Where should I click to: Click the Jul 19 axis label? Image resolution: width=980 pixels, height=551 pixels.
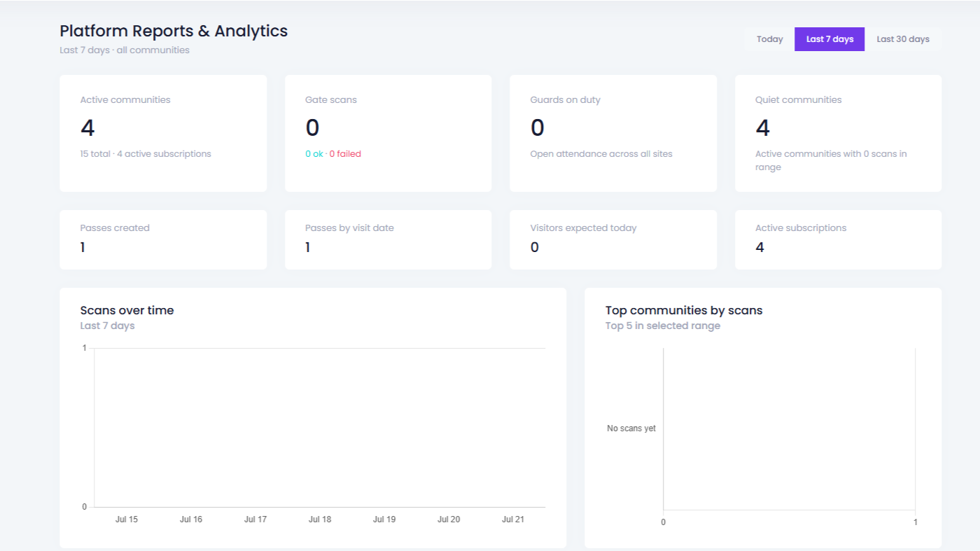coord(384,519)
